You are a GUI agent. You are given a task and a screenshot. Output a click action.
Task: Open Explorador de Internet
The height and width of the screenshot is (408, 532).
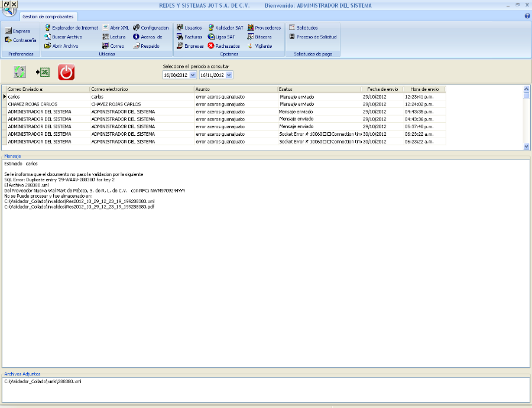coord(71,28)
